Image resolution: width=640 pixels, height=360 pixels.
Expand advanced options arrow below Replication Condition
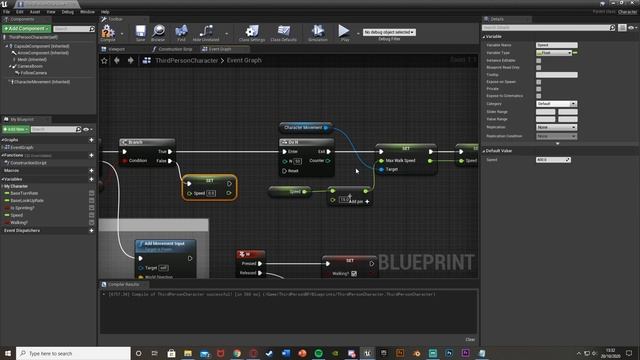pyautogui.click(x=558, y=144)
